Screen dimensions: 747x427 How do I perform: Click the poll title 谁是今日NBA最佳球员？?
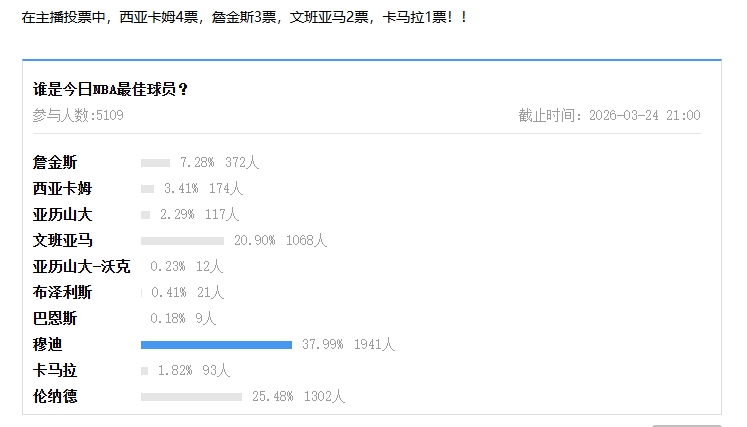[x=111, y=89]
